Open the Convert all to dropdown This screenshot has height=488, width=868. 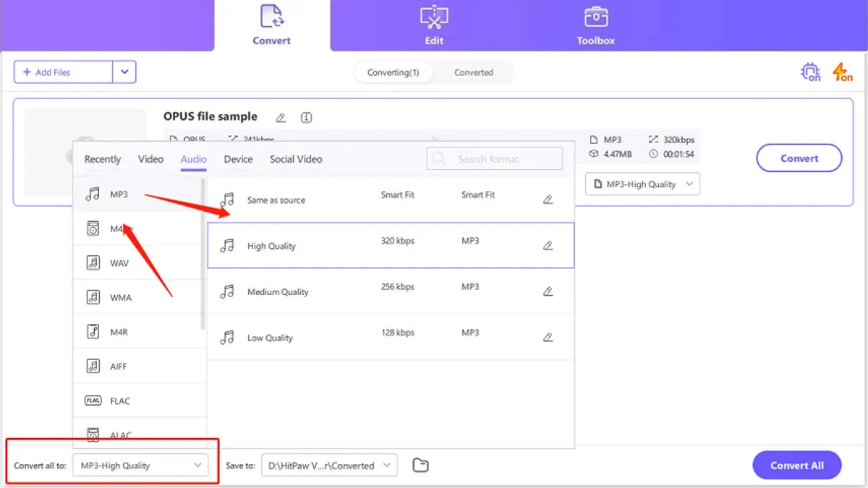[140, 466]
